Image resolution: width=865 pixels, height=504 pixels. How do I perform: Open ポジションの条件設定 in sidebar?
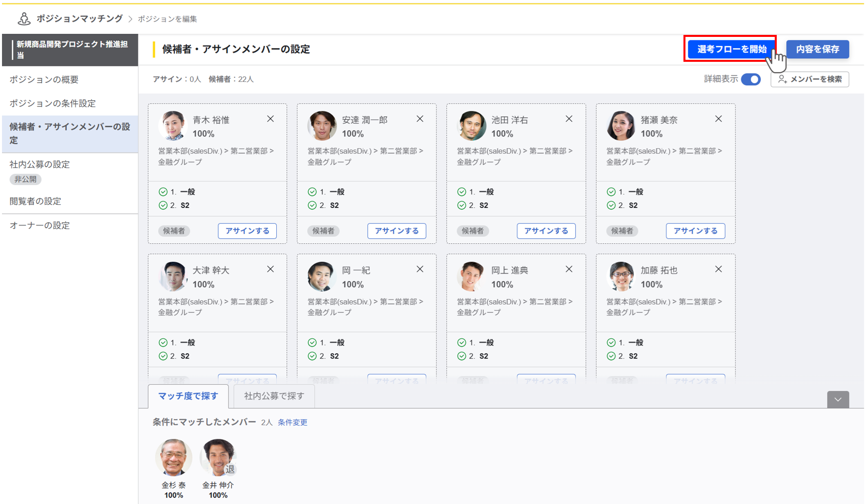(x=52, y=103)
